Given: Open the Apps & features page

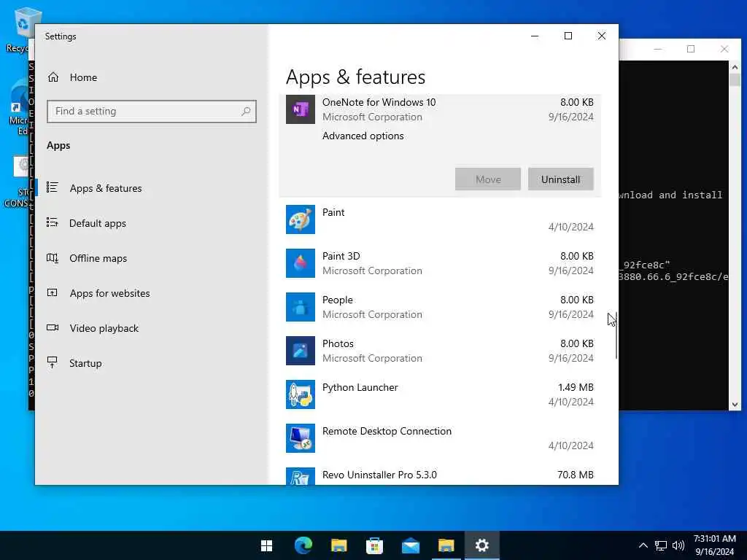Looking at the screenshot, I should click(105, 188).
